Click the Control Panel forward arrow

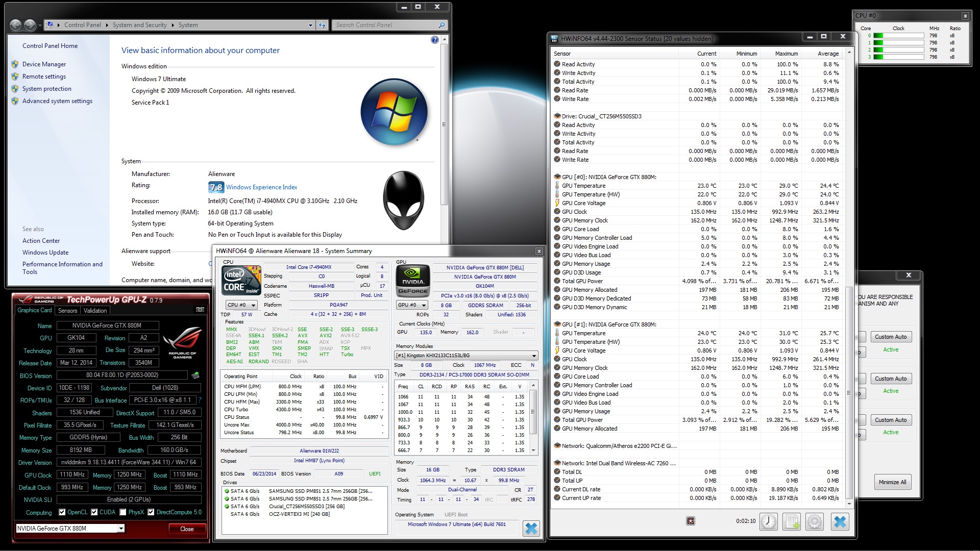30,24
